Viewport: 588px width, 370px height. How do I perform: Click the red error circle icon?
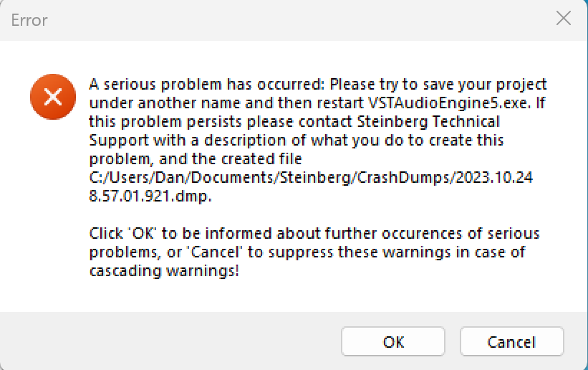(x=52, y=97)
